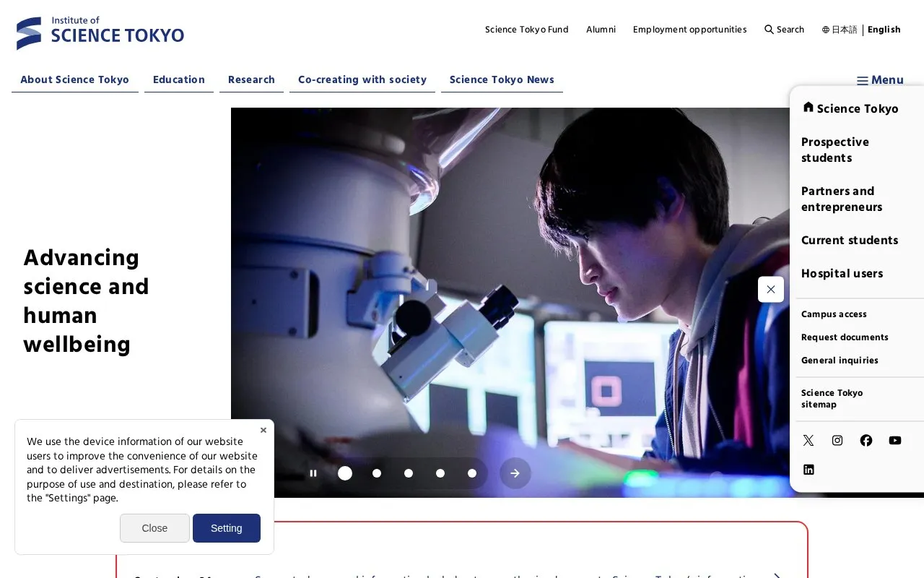Visit the Science Tokyo Fund link
This screenshot has width=924, height=578.
[527, 30]
